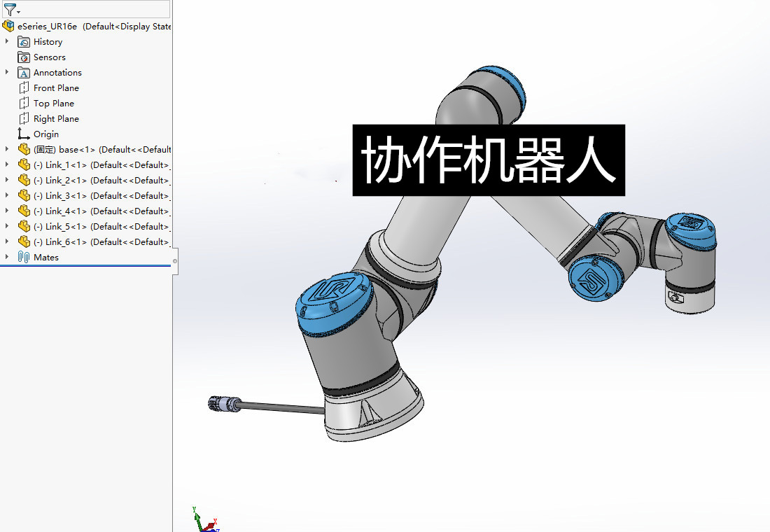This screenshot has height=532, width=770.
Task: Expand the Link_6<1> component
Action: pyautogui.click(x=7, y=241)
